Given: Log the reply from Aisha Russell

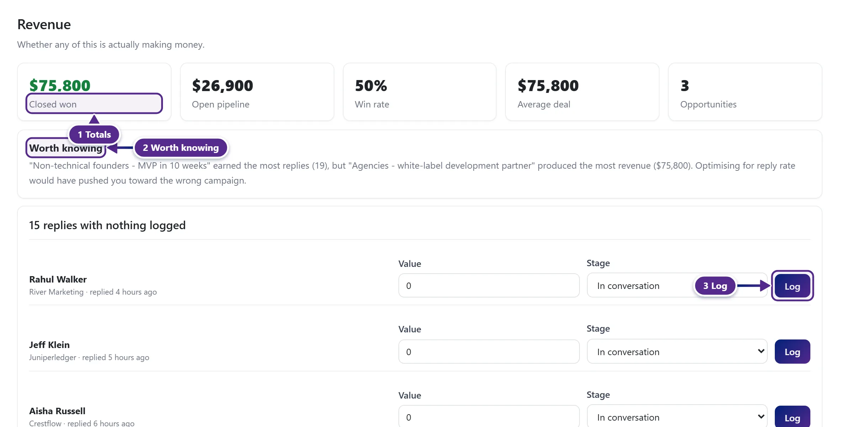Looking at the screenshot, I should (792, 417).
